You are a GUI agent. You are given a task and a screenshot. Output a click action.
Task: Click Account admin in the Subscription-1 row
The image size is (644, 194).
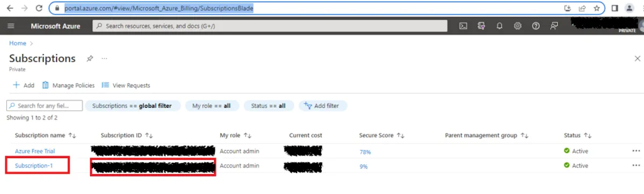point(239,166)
